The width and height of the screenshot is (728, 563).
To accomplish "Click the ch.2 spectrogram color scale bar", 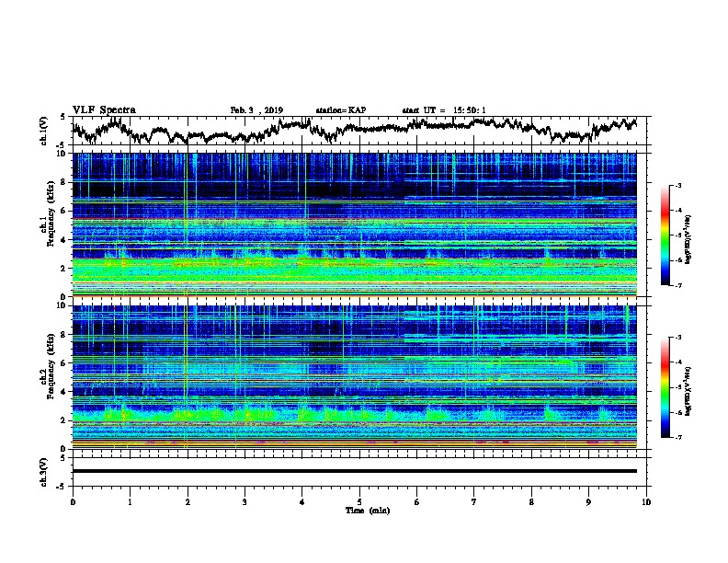I will (x=665, y=387).
